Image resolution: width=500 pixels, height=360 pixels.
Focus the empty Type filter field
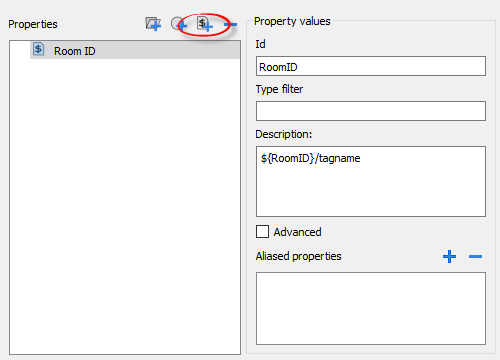tap(371, 111)
